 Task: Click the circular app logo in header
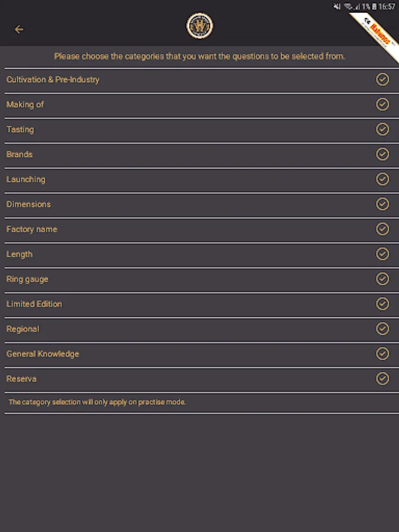(199, 27)
